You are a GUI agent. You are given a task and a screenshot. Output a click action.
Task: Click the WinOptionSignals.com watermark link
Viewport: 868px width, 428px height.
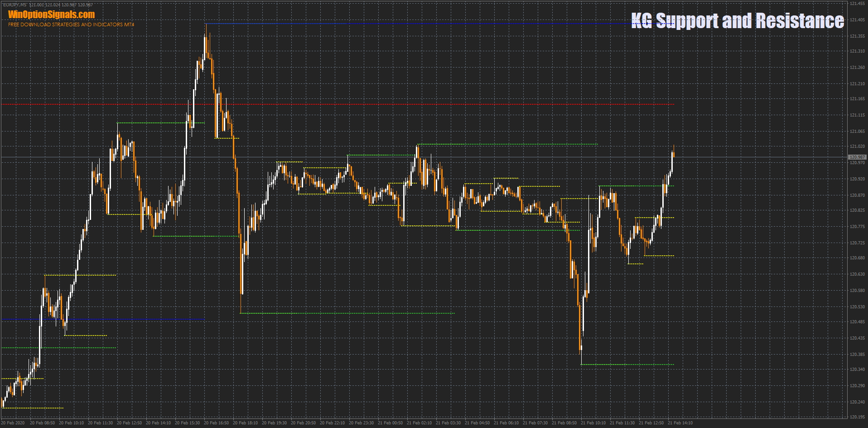(51, 15)
